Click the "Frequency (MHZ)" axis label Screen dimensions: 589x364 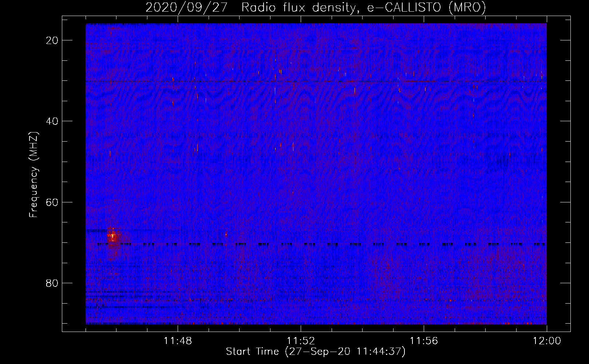(33, 175)
